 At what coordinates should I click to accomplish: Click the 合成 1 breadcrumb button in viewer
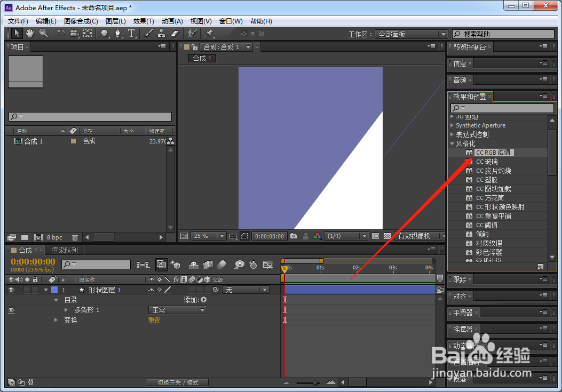[202, 59]
